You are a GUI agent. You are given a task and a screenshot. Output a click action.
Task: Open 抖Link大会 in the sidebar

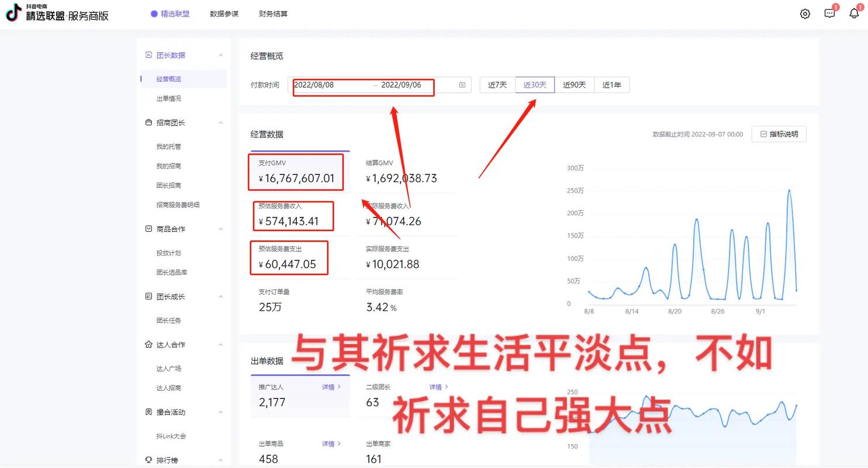click(171, 436)
